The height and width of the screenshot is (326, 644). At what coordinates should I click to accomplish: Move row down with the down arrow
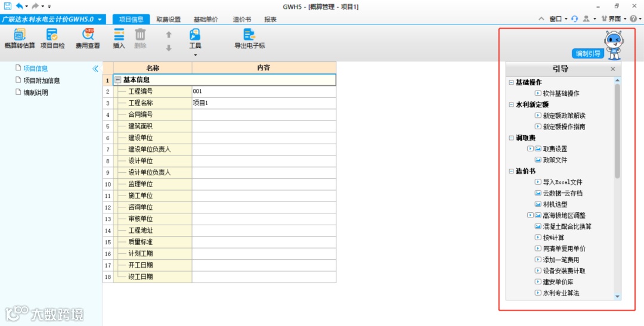(168, 48)
